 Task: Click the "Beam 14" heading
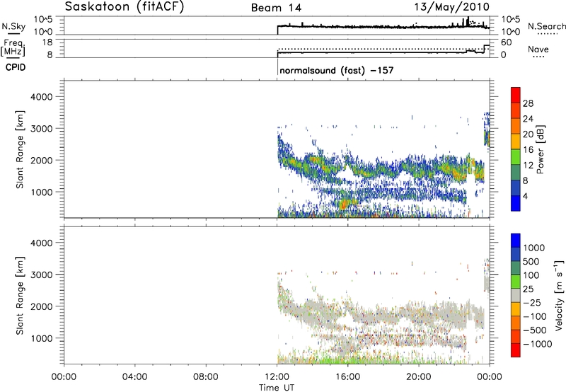277,8
